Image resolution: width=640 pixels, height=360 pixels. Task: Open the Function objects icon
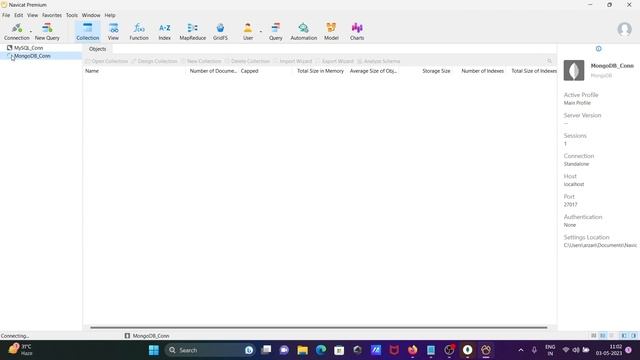(x=139, y=31)
